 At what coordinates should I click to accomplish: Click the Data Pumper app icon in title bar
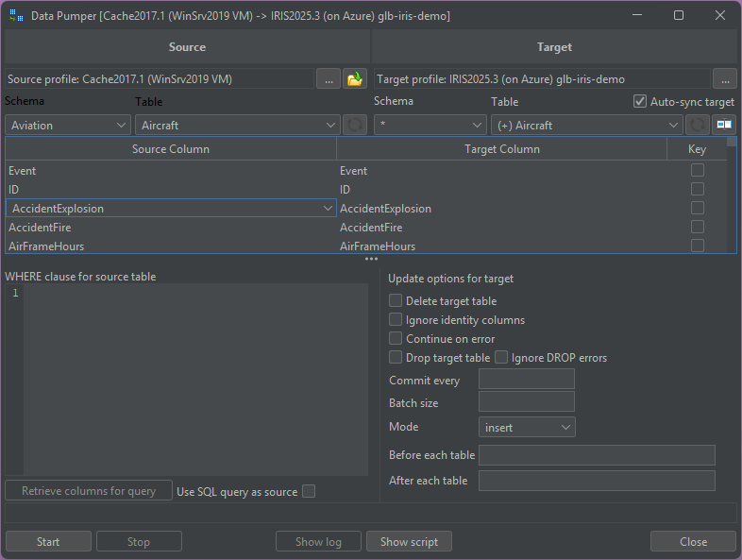[x=16, y=15]
